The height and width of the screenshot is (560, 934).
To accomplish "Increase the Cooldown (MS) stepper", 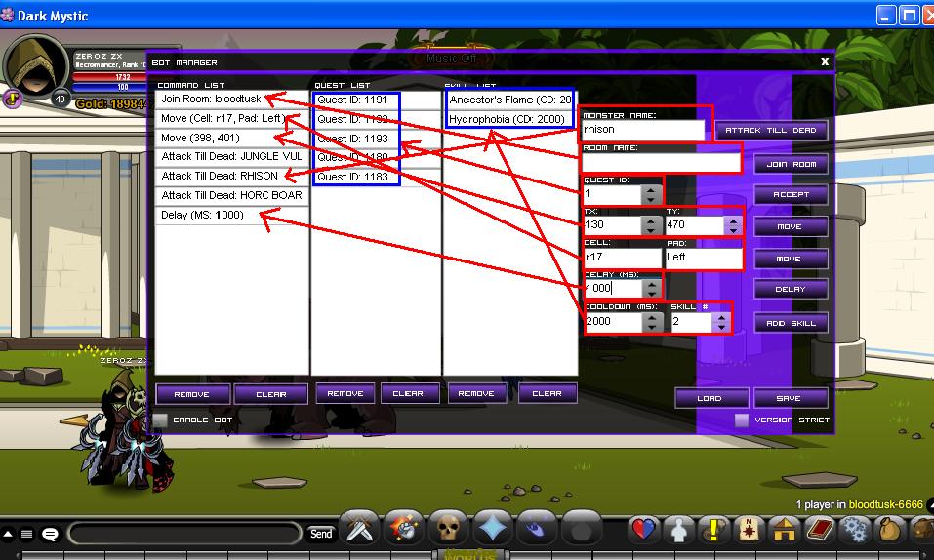I will coord(652,317).
